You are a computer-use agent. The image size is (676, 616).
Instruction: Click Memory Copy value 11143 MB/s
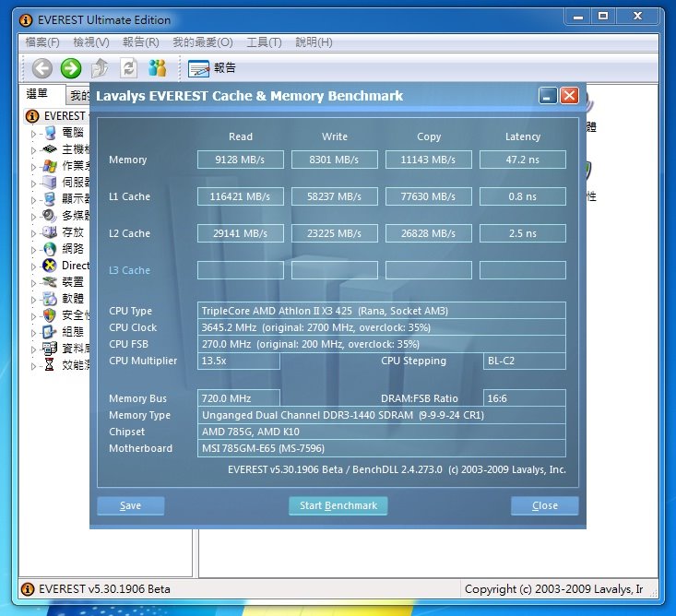(x=429, y=160)
